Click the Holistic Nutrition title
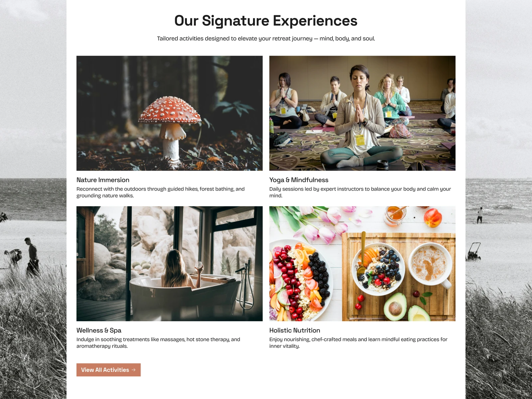The image size is (532, 399). [295, 330]
